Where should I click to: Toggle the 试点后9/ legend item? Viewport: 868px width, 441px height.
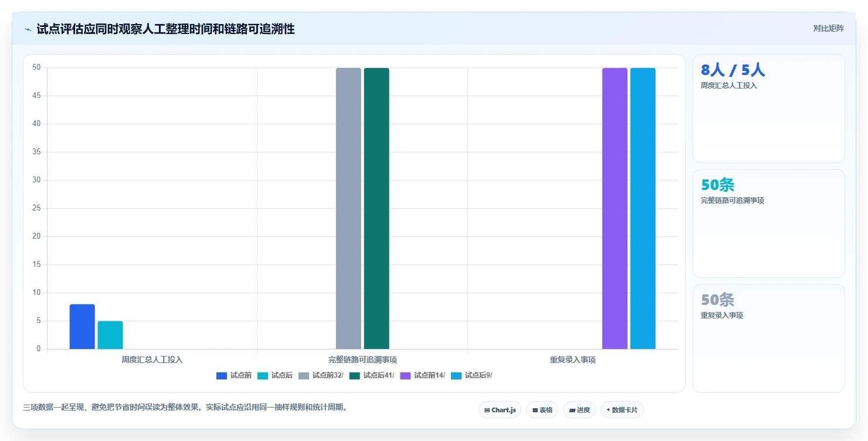pyautogui.click(x=472, y=375)
